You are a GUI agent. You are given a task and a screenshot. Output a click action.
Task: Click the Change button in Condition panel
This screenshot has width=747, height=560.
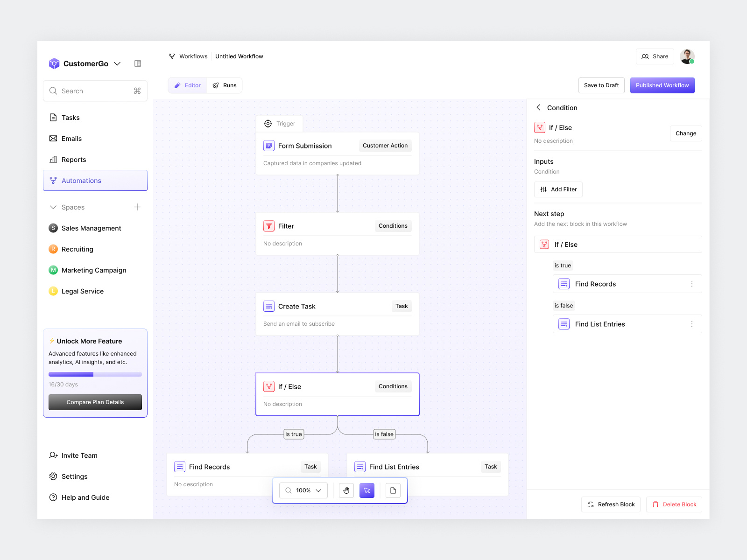click(x=685, y=133)
